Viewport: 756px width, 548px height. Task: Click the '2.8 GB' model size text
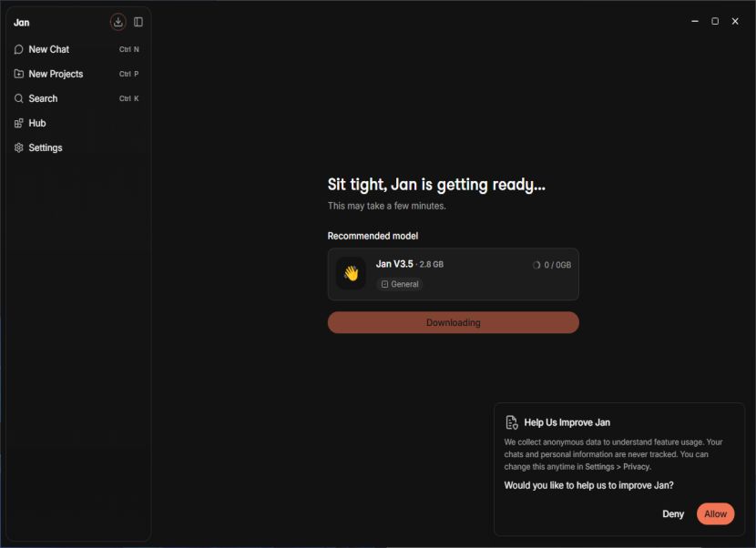[x=432, y=264]
